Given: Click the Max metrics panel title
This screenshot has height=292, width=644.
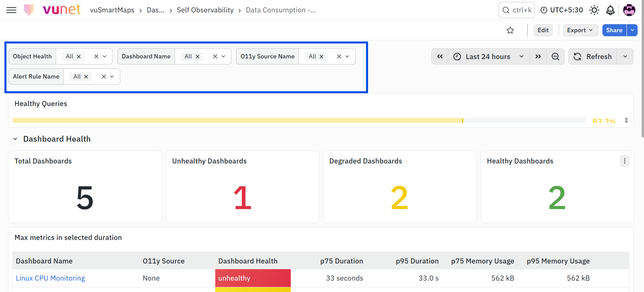Looking at the screenshot, I should (68, 238).
